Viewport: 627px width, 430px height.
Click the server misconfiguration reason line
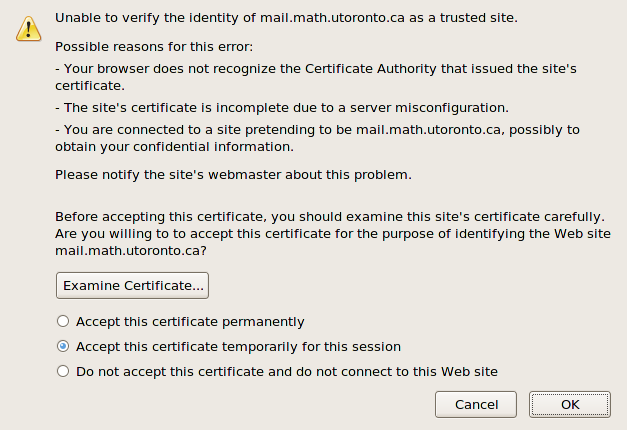coord(282,108)
